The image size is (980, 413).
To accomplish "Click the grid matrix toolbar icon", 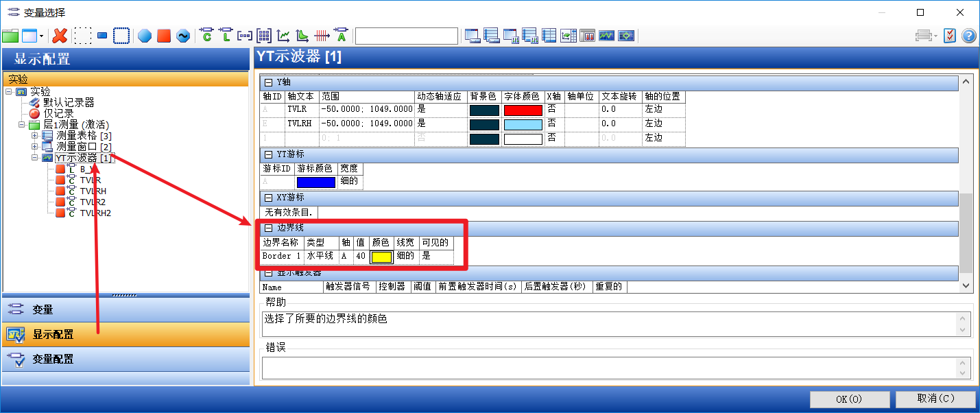I will pyautogui.click(x=264, y=36).
